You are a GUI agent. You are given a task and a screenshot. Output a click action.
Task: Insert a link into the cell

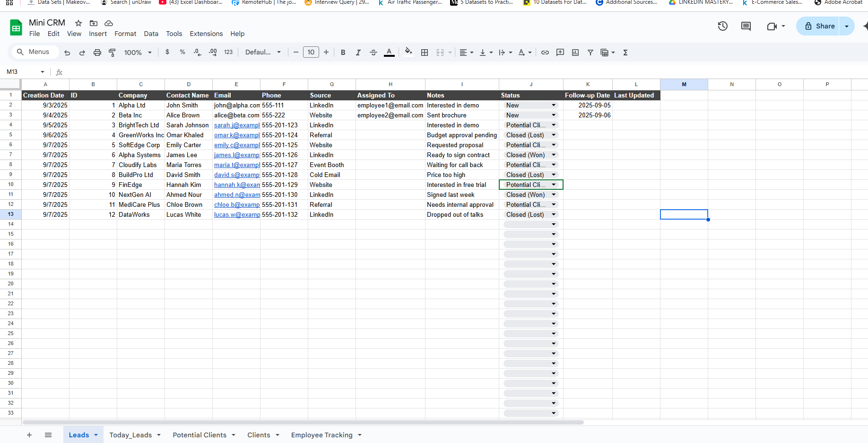[545, 52]
